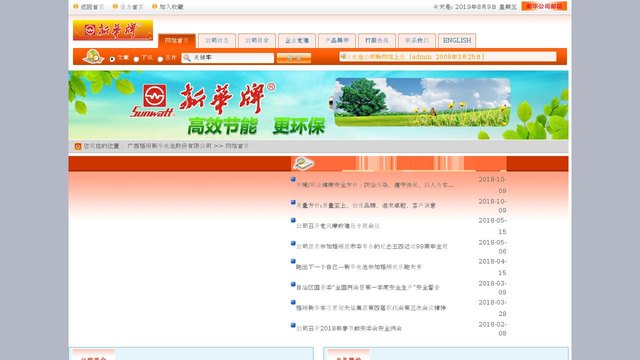640x360 pixels.
Task: Select the 文章 radio button
Action: [112, 59]
